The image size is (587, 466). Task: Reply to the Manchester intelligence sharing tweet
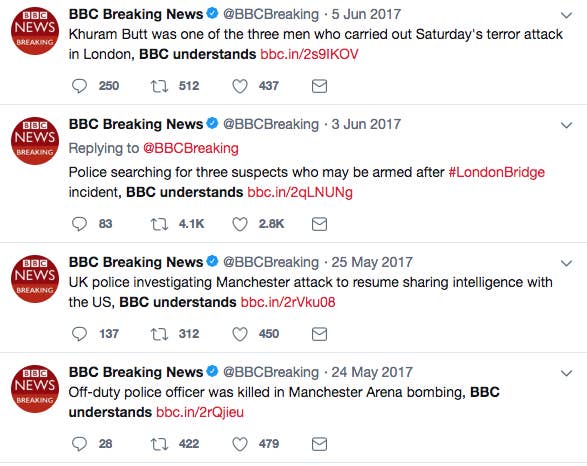tap(79, 334)
